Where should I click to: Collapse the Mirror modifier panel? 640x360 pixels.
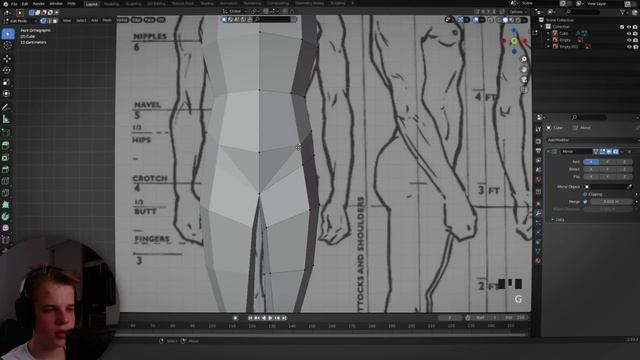click(x=548, y=151)
